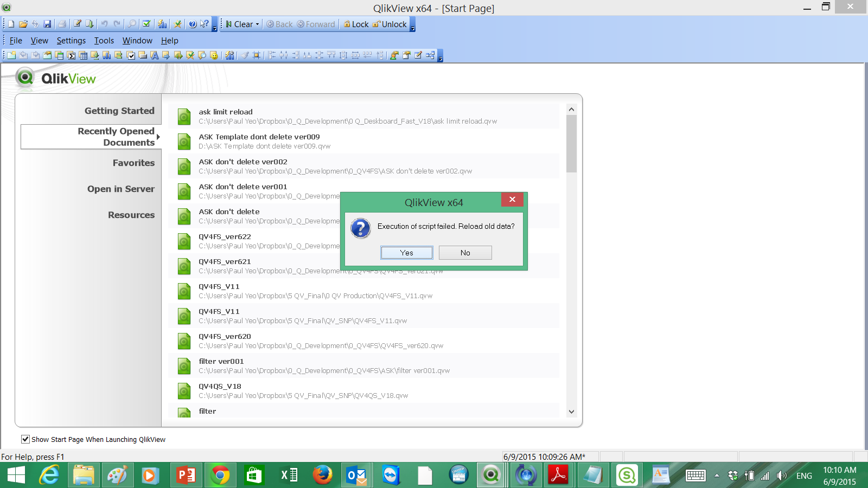The width and height of the screenshot is (868, 488).
Task: Open the File menu
Action: click(16, 41)
